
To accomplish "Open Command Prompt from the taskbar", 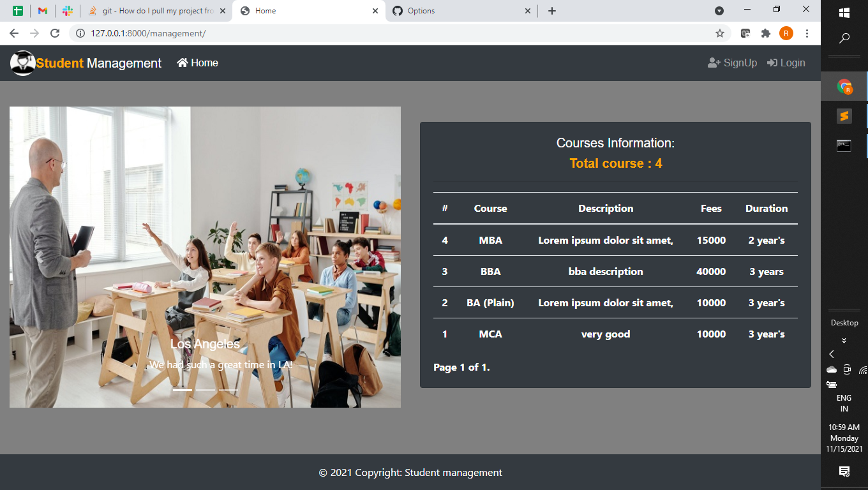I will (x=844, y=145).
